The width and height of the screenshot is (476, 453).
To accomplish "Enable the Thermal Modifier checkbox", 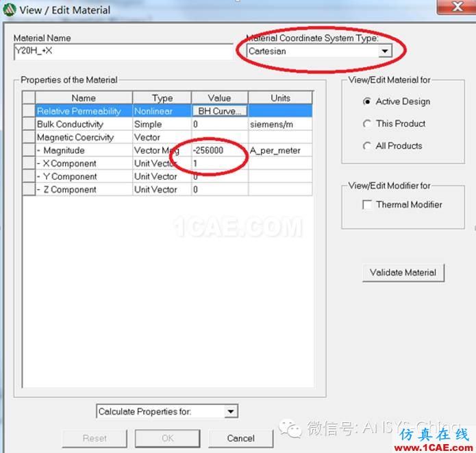I will (x=367, y=204).
